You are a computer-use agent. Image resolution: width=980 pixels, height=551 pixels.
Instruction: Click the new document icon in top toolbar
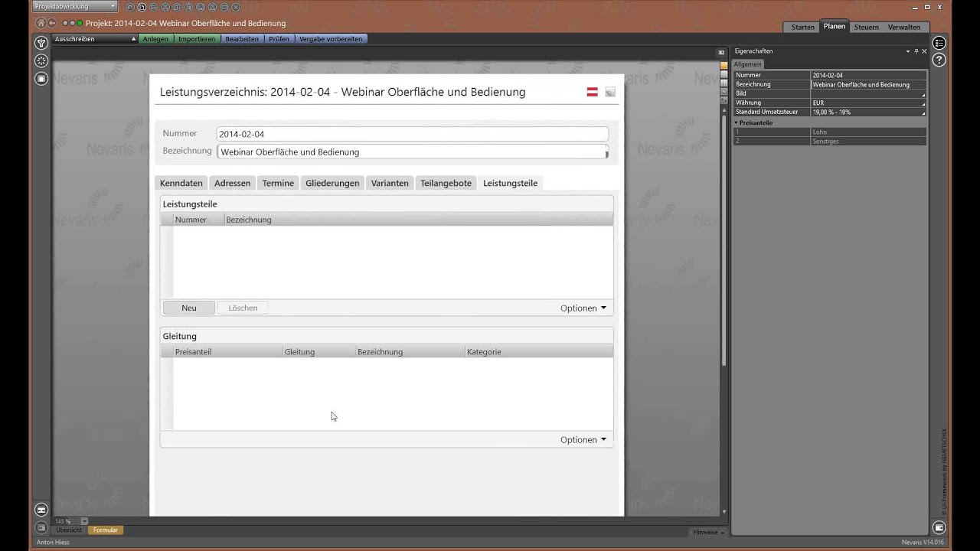[x=142, y=7]
